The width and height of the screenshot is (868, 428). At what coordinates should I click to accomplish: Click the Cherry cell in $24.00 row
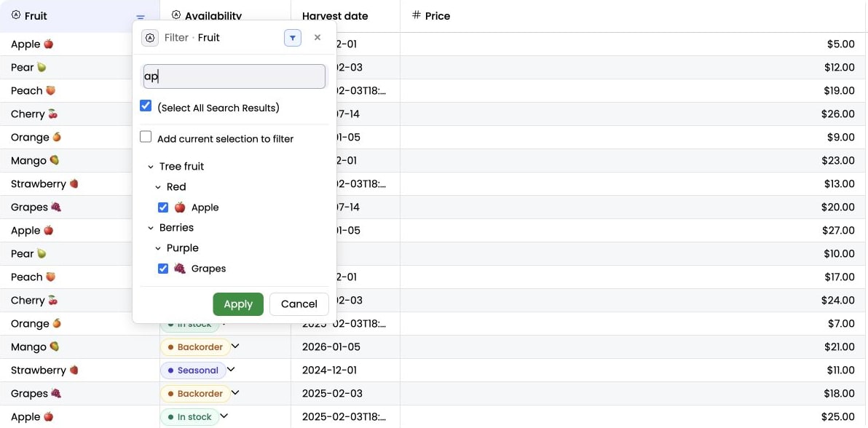(x=79, y=300)
